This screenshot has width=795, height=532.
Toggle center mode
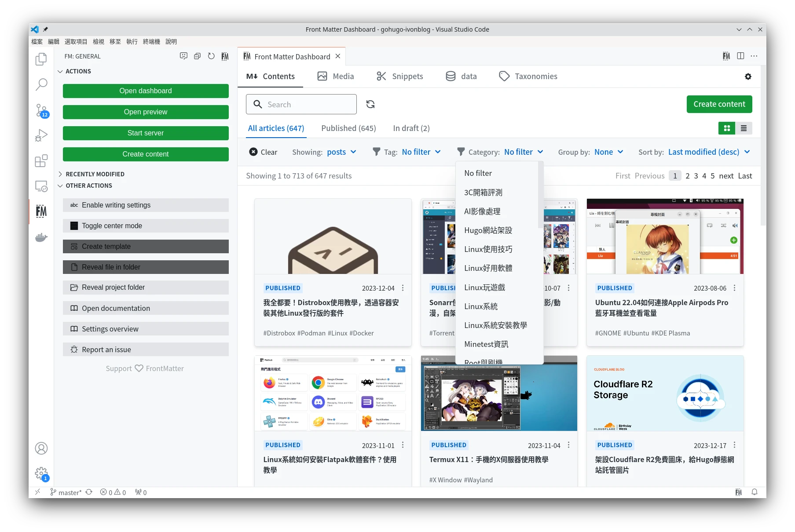click(146, 226)
